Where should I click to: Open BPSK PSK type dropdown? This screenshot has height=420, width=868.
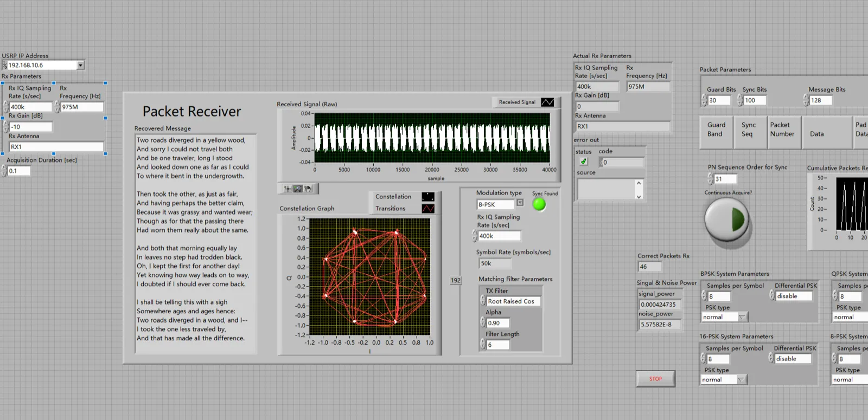click(743, 317)
